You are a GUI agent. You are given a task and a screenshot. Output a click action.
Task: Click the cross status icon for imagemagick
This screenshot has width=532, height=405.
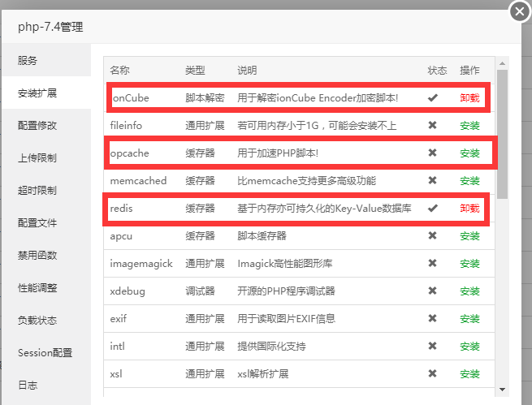pyautogui.click(x=432, y=263)
